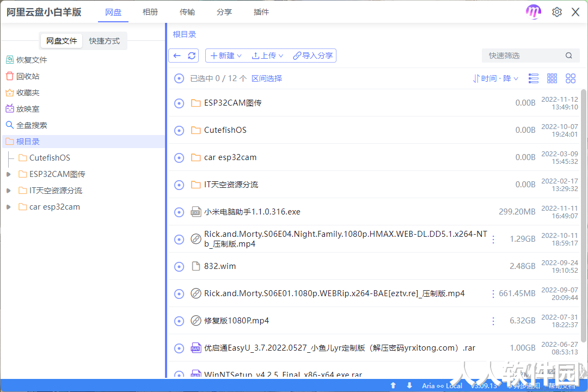Switch to the 插件 tab

[261, 12]
